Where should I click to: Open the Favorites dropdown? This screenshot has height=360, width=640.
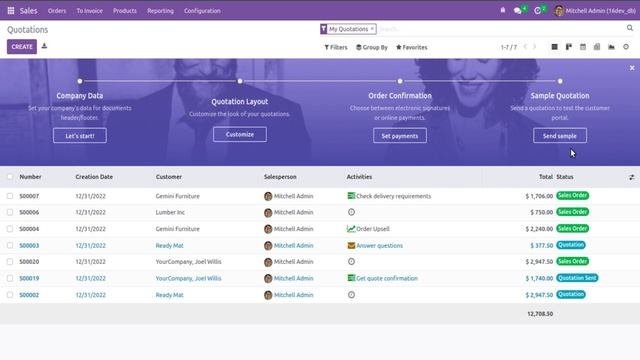tap(411, 47)
